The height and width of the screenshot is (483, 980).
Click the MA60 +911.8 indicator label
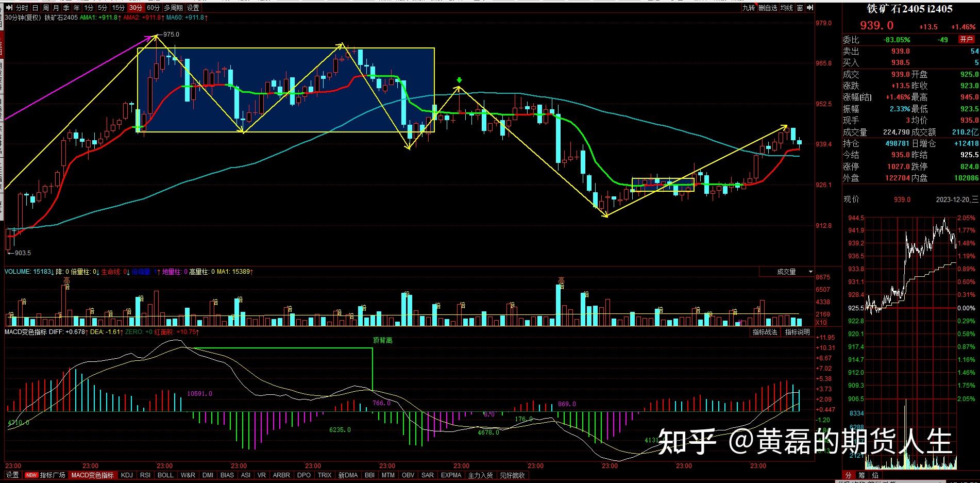(187, 18)
